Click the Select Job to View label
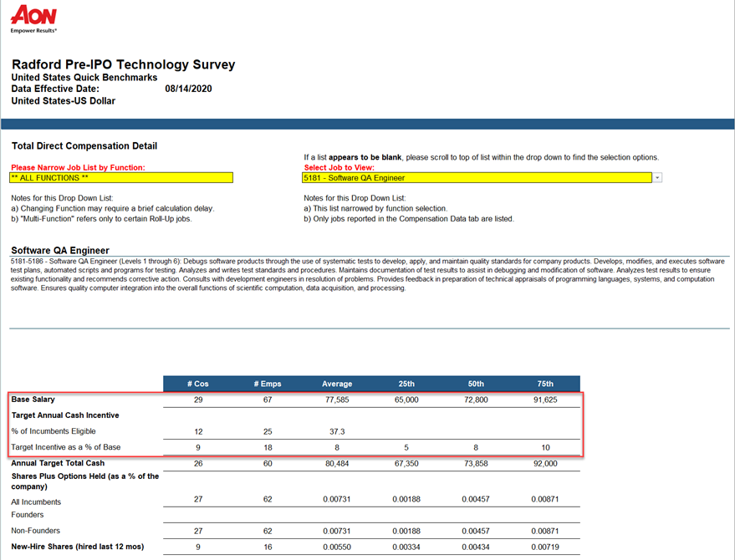This screenshot has height=560, width=735. coord(339,167)
